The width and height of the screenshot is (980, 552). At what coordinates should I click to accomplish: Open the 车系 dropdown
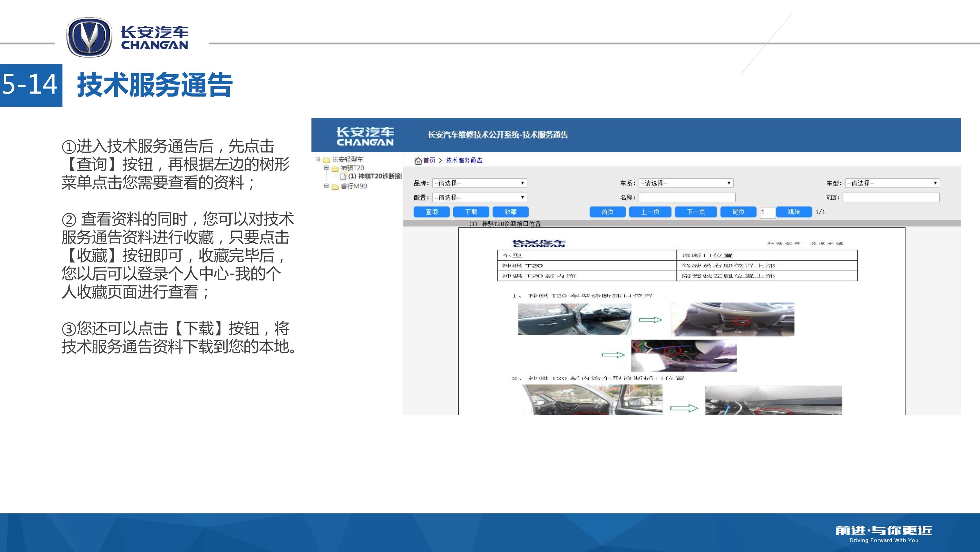pyautogui.click(x=686, y=183)
